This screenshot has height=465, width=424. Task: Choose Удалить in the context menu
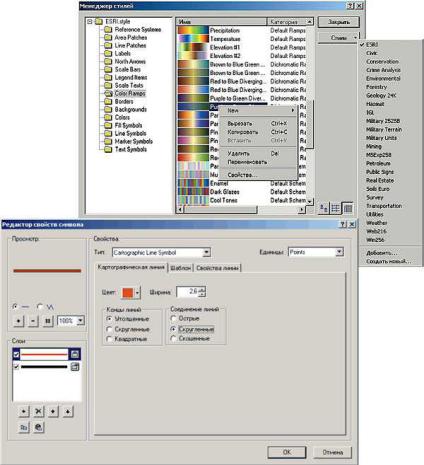click(258, 154)
